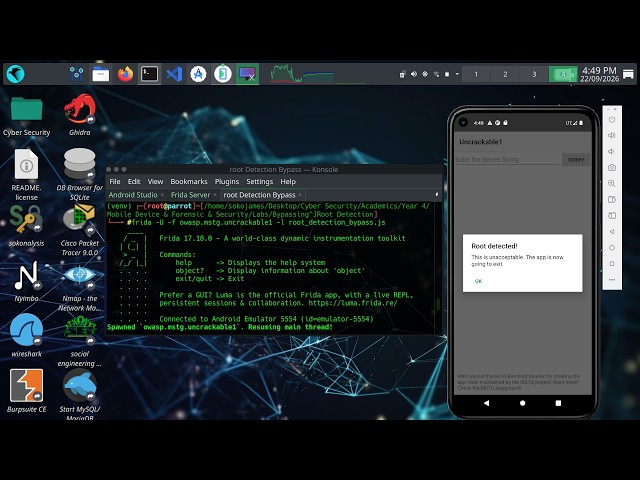The image size is (640, 480).
Task: Open the Konsole Bookmarks menu
Action: 189,182
